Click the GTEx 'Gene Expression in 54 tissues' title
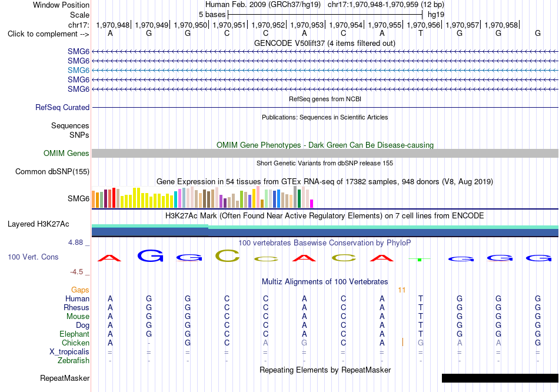This screenshot has height=392, width=559. (x=325, y=181)
